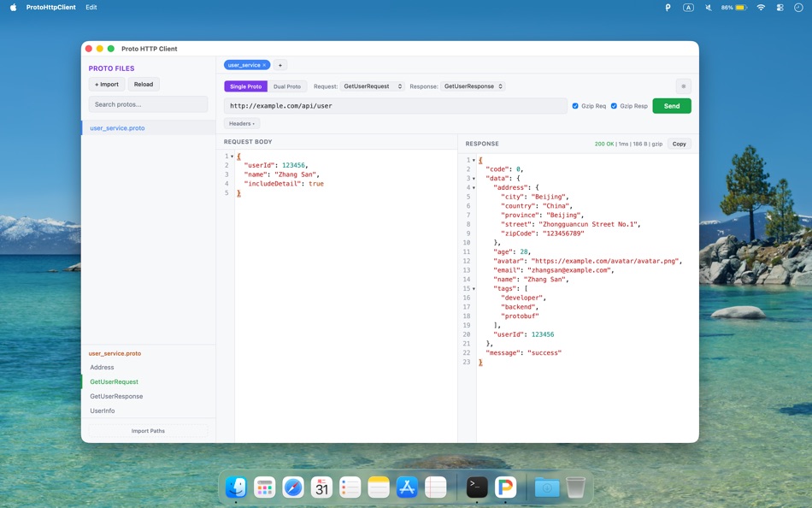Open App Store from the dock
This screenshot has height=508, width=812.
[407, 487]
